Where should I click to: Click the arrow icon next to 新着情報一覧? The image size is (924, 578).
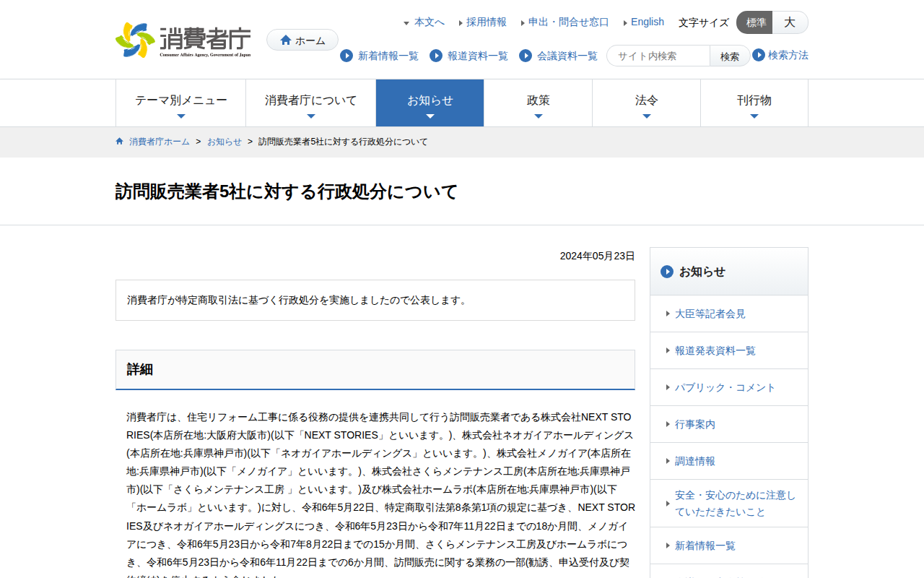(346, 56)
